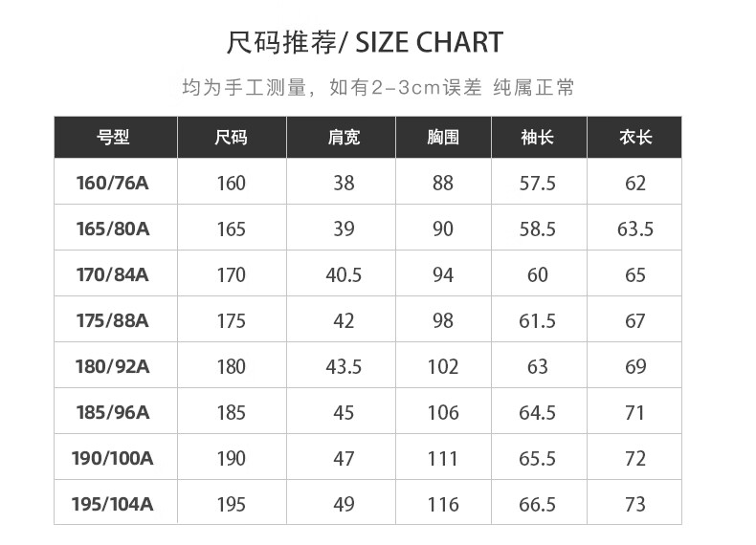The width and height of the screenshot is (756, 545).
Task: Select the 胸围 column header
Action: (444, 138)
